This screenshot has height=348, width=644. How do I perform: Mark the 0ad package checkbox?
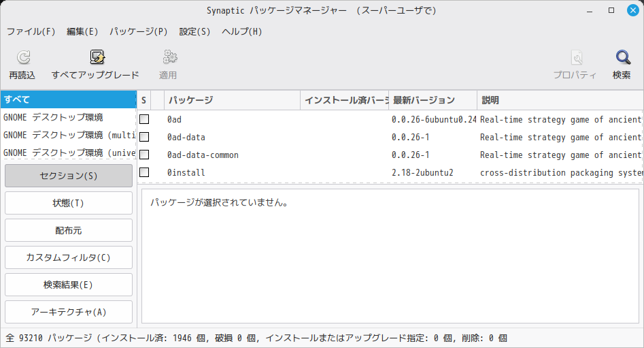(144, 119)
